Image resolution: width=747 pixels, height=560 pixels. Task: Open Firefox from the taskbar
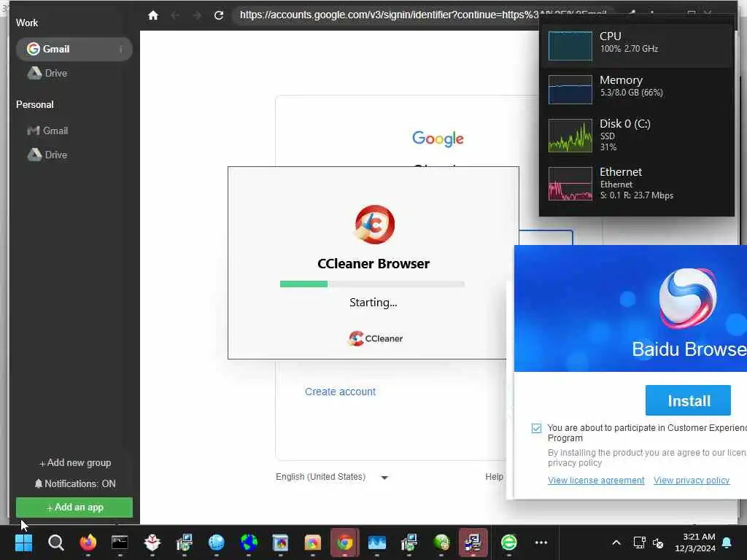88,542
